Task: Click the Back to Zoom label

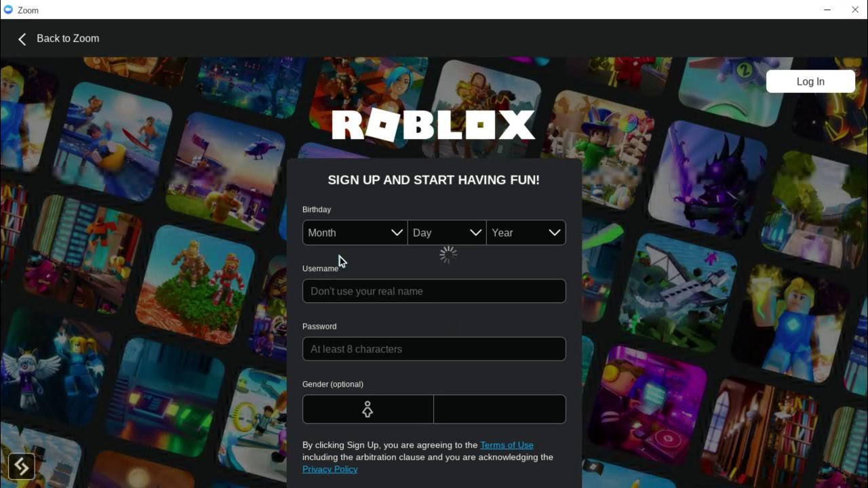Action: tap(68, 39)
